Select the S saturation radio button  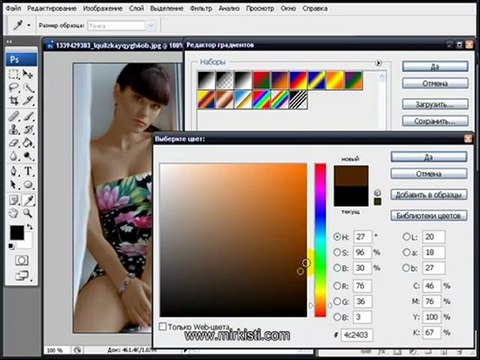pos(337,252)
